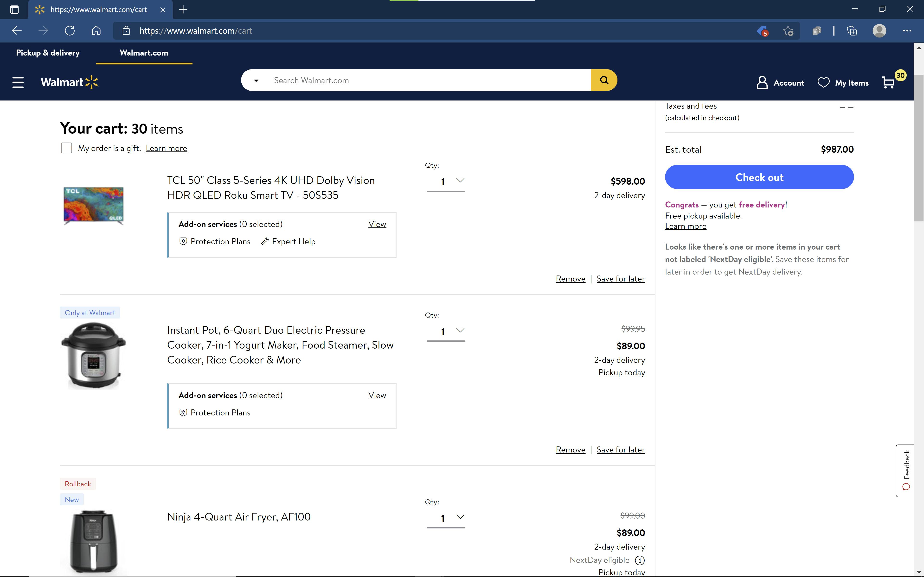Save the Instant Pot for later
Viewport: 924px width, 577px height.
621,450
